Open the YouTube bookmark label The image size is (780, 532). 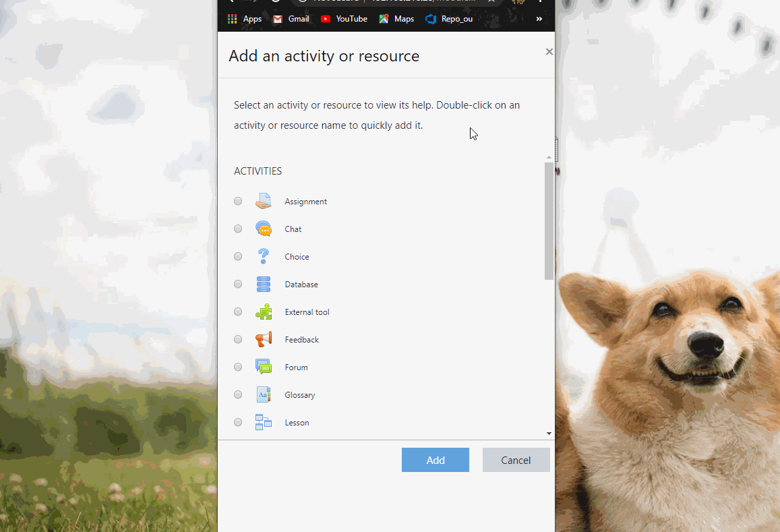(352, 19)
